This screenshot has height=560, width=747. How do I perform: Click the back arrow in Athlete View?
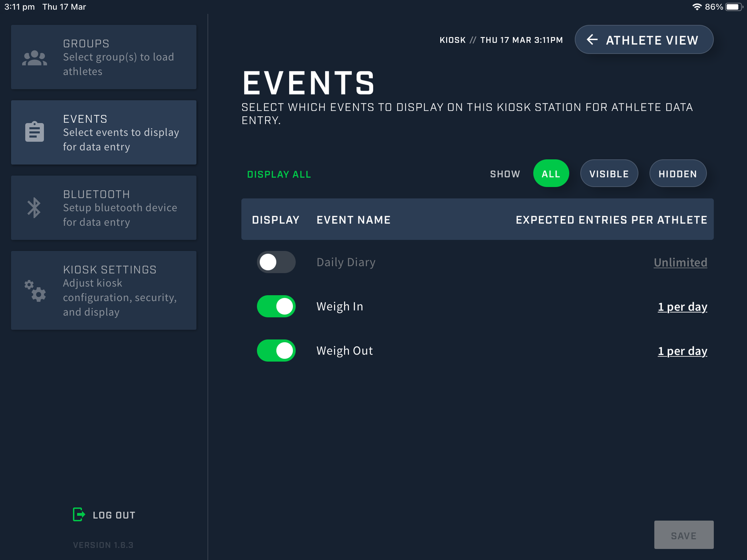[x=592, y=39]
